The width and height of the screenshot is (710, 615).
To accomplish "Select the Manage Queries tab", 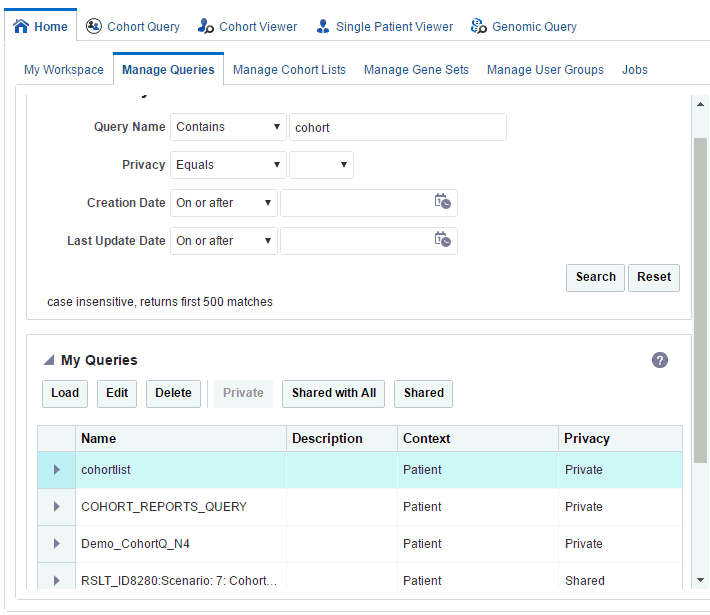I will [x=168, y=70].
